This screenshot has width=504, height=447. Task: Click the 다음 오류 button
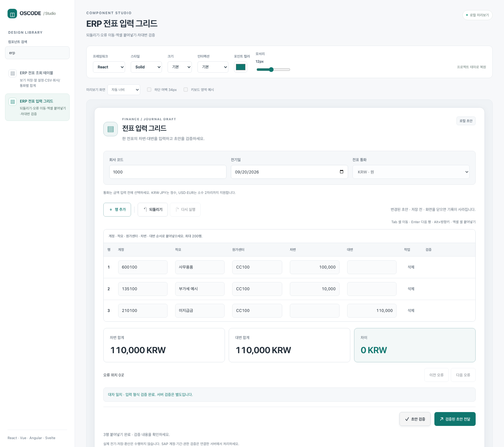[463, 375]
